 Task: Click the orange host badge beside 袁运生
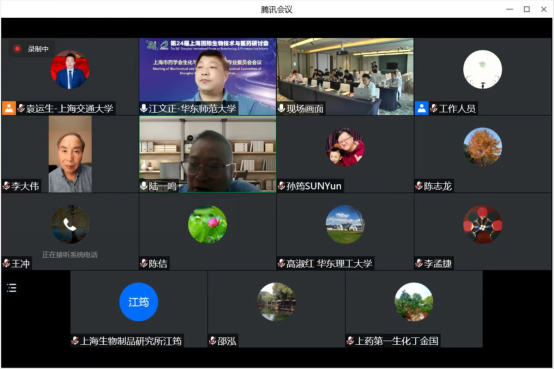pos(9,108)
